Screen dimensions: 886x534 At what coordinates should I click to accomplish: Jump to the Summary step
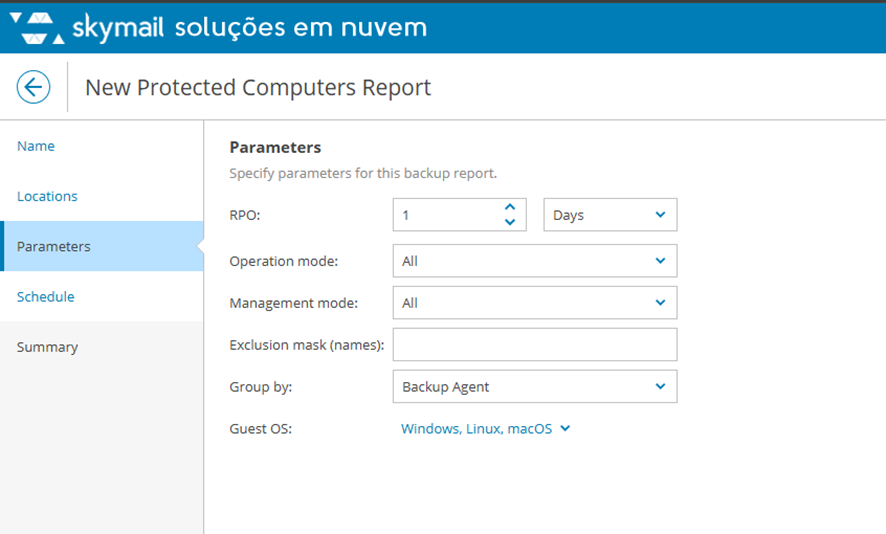47,347
